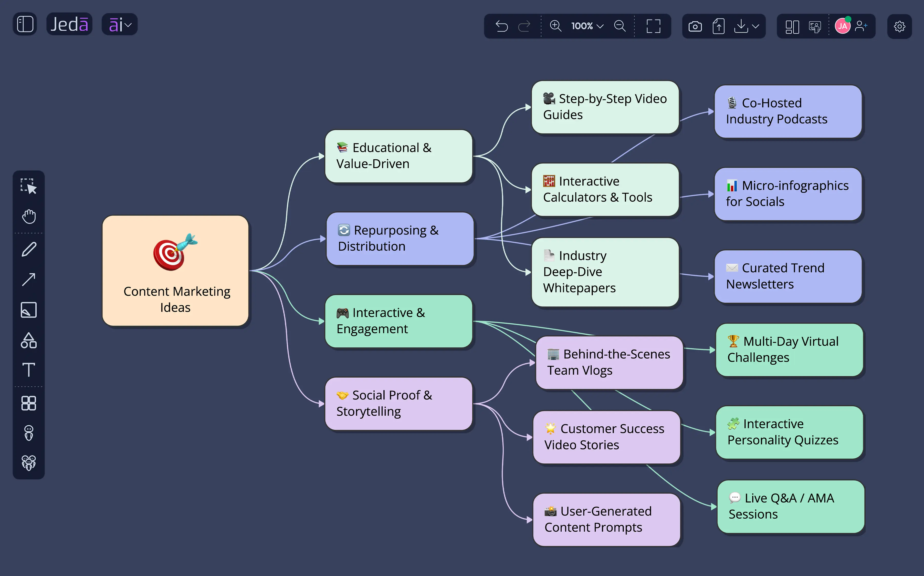Select the sticky note tool

click(x=28, y=310)
